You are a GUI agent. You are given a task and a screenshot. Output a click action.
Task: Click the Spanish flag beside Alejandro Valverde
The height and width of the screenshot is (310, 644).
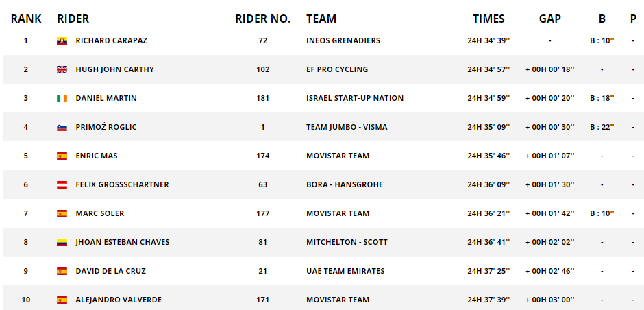point(62,300)
